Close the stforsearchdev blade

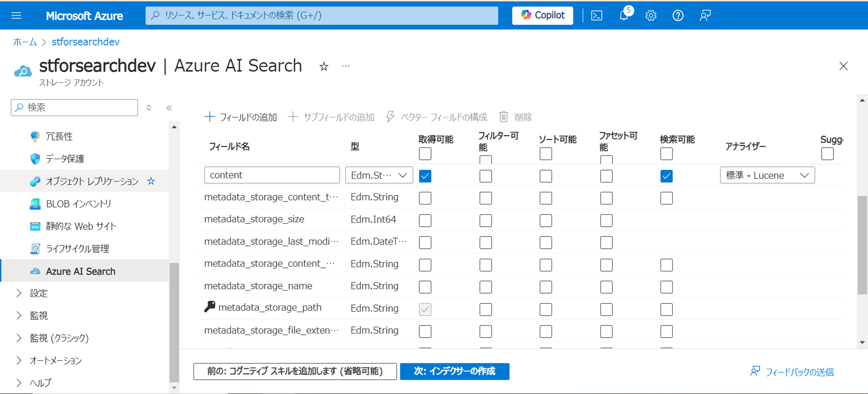843,66
